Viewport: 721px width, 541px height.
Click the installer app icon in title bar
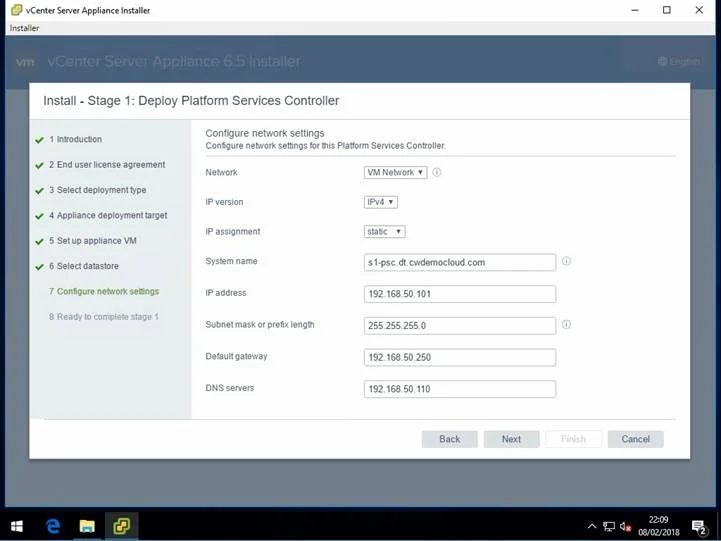pyautogui.click(x=17, y=10)
